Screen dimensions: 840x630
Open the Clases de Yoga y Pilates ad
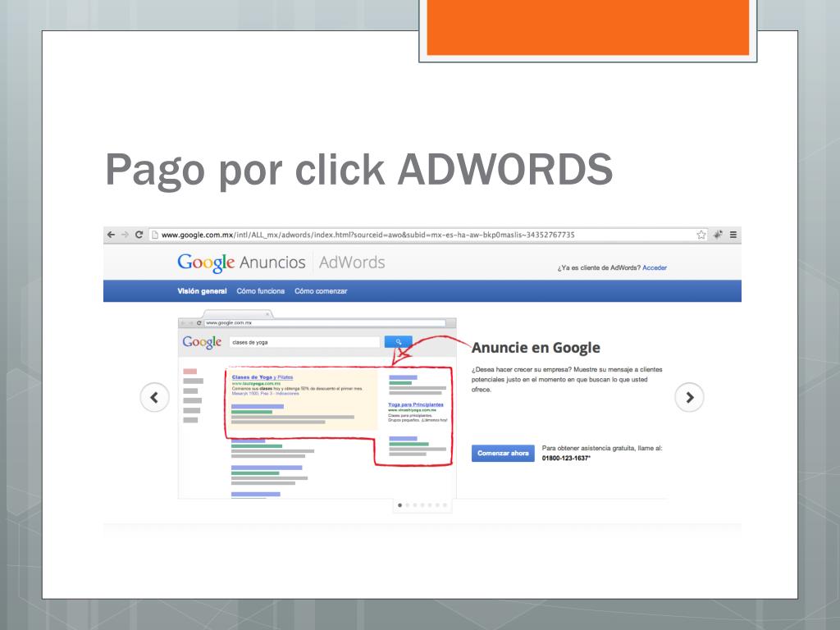click(262, 377)
